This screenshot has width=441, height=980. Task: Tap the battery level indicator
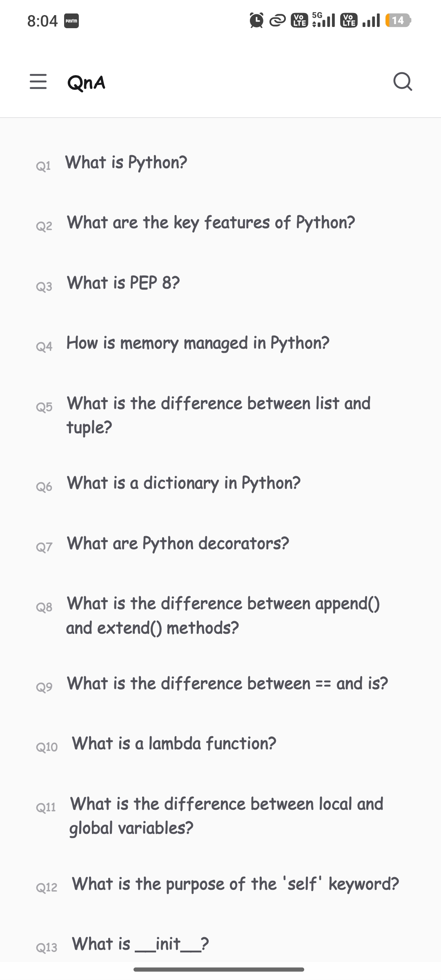pyautogui.click(x=398, y=20)
